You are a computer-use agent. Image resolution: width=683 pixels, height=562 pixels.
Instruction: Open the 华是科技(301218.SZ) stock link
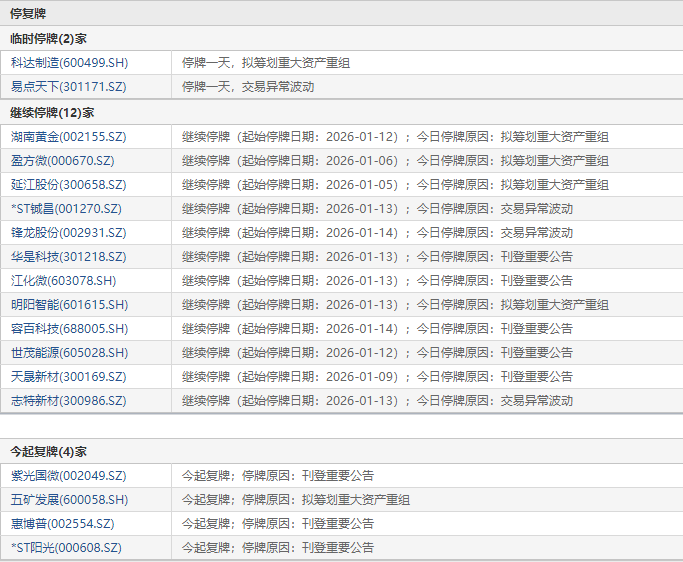click(x=68, y=257)
